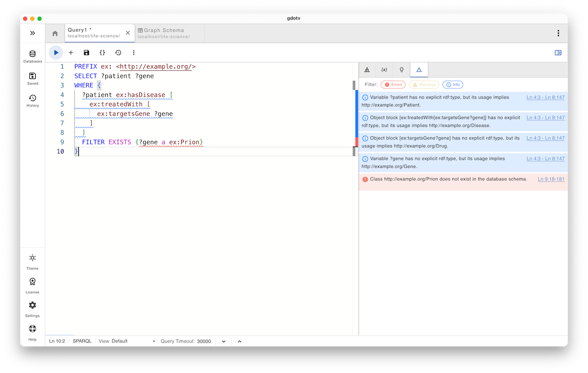This screenshot has height=373, width=588.
Task: Follow Ln 4:3 link for ?gene info message
Action: click(545, 158)
